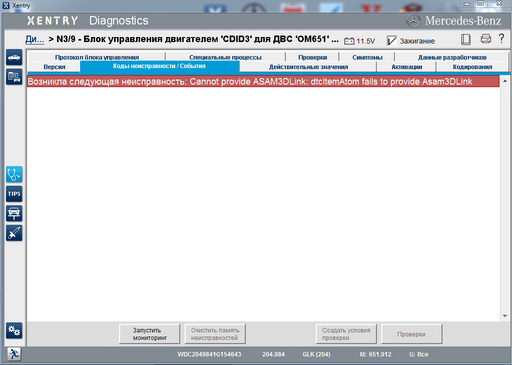
Task: Click the vehicle overview list icon
Action: coord(14,77)
